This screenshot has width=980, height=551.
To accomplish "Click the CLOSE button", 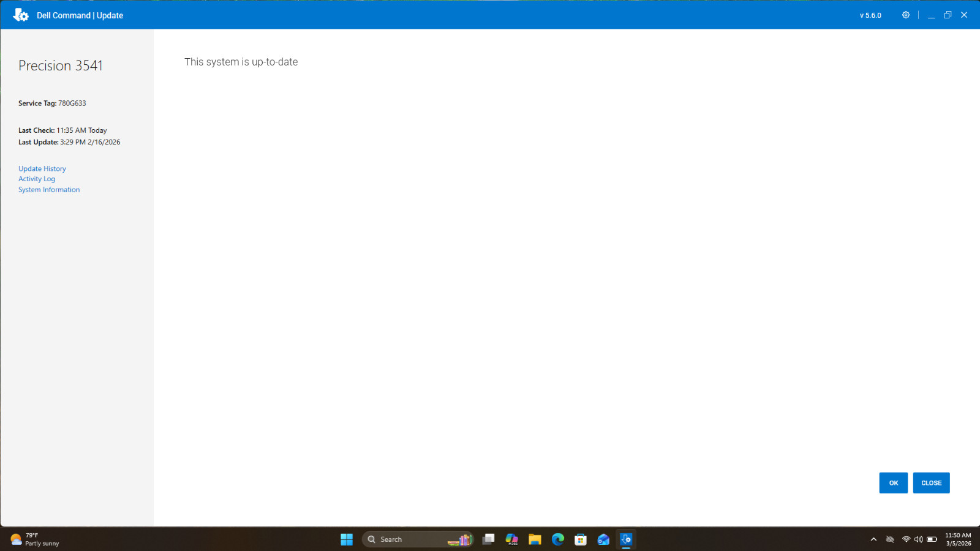I will pyautogui.click(x=931, y=483).
